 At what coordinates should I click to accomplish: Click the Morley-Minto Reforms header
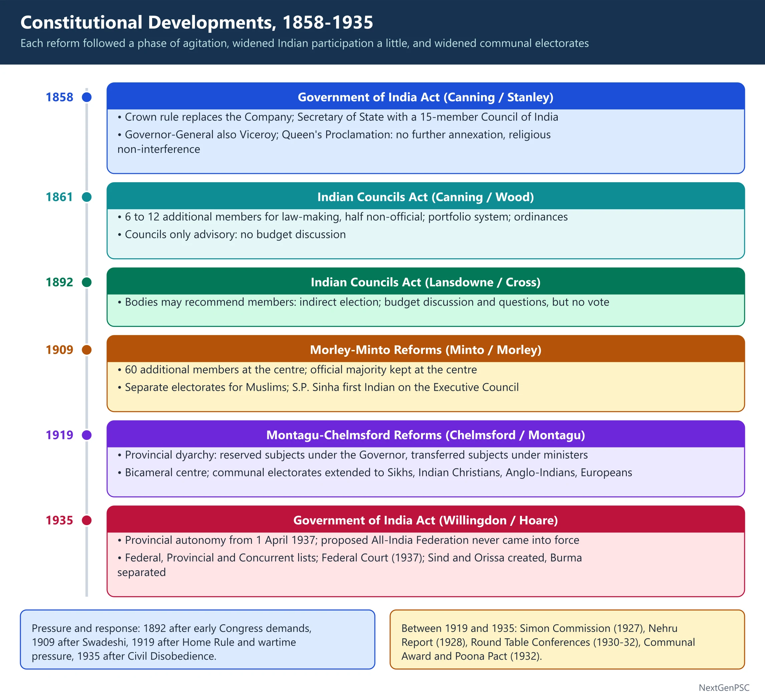426,349
